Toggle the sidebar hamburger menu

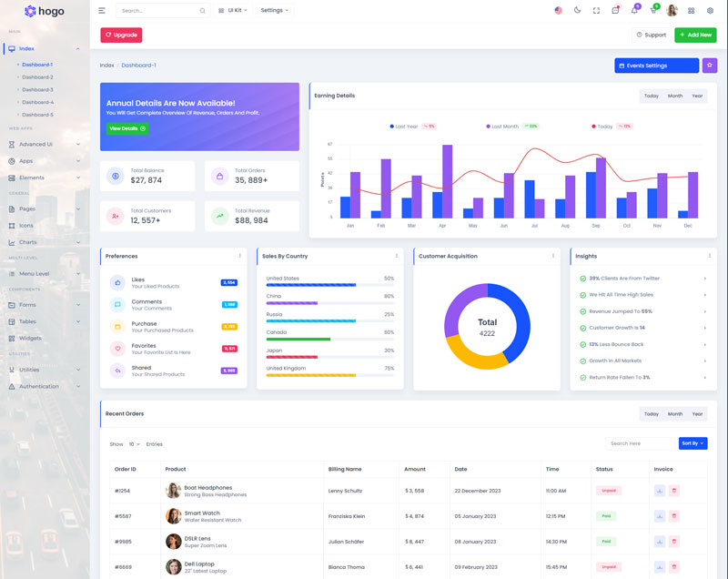coord(102,11)
